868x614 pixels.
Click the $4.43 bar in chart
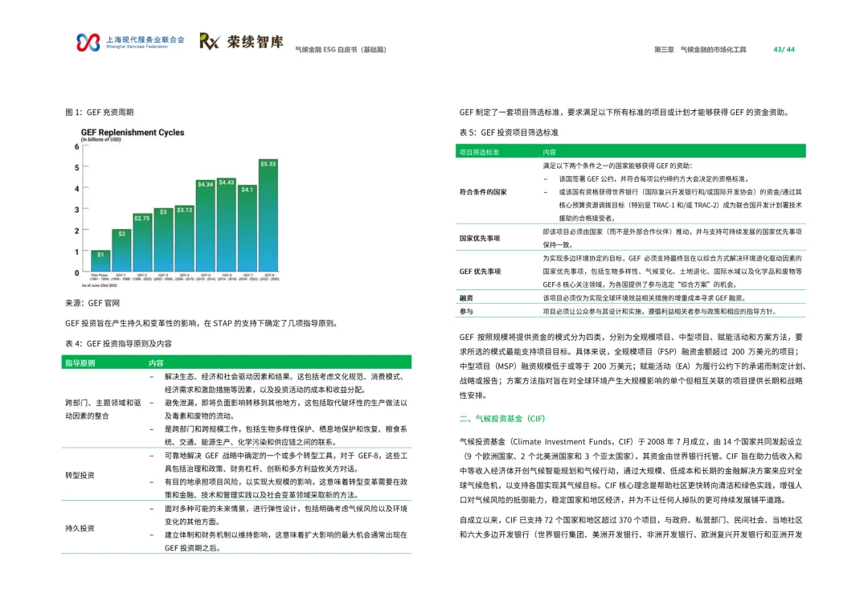pyautogui.click(x=227, y=225)
